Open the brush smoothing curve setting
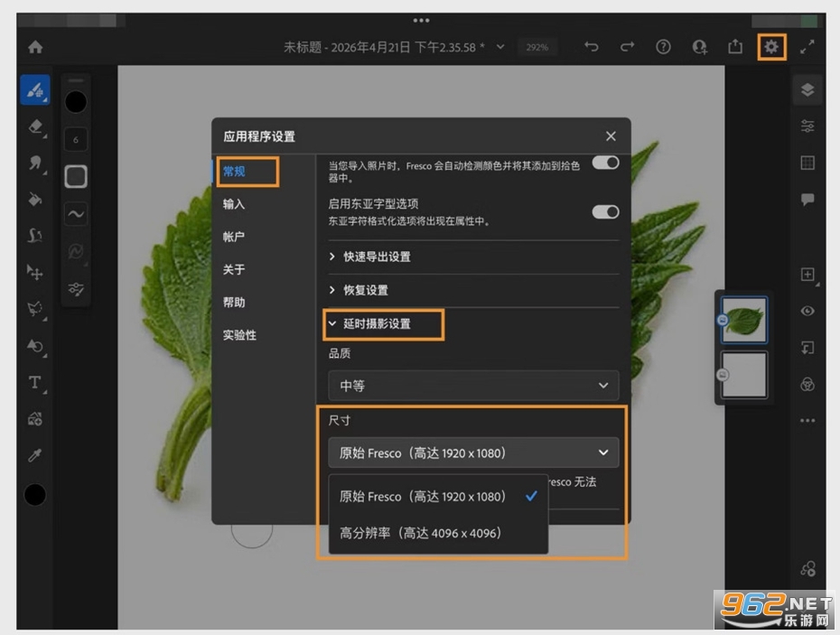The width and height of the screenshot is (840, 635). (x=76, y=214)
